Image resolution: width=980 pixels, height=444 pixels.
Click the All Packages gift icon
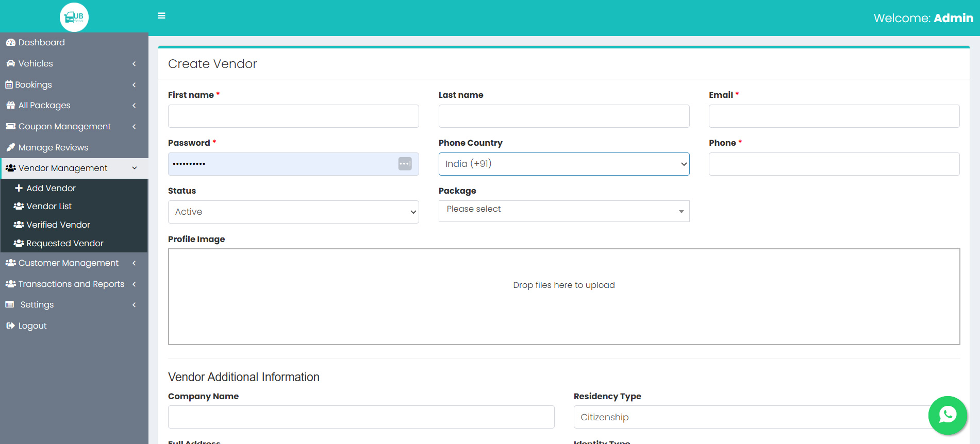[x=11, y=105]
